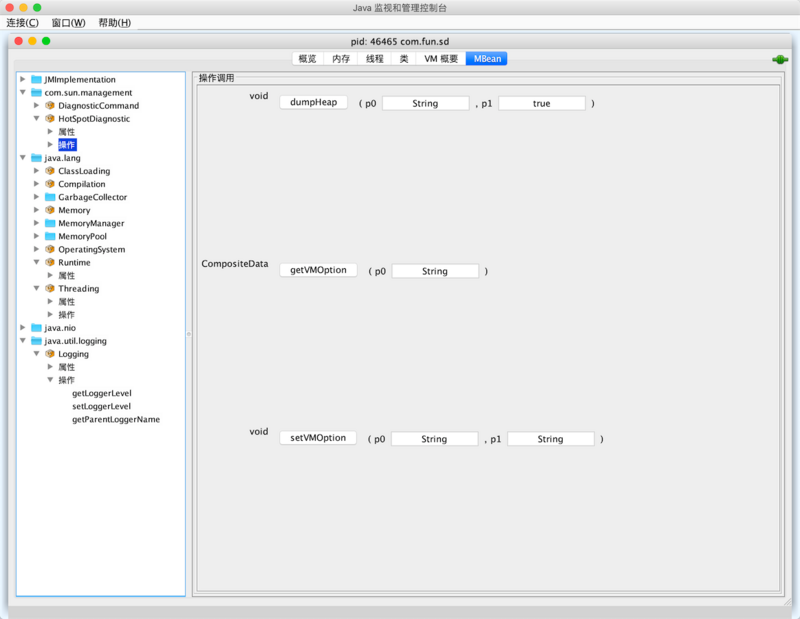Click the Runtime MBean icon
800x619 pixels.
(50, 262)
